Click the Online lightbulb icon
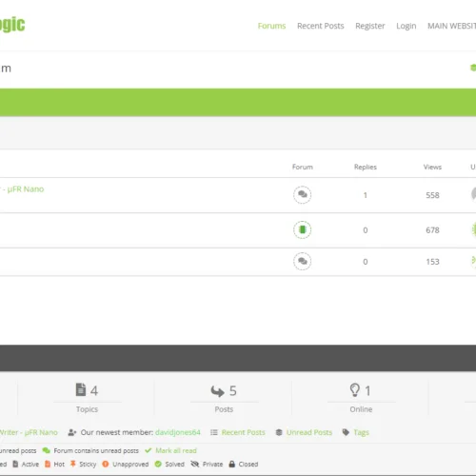The image size is (476, 476). [x=355, y=390]
